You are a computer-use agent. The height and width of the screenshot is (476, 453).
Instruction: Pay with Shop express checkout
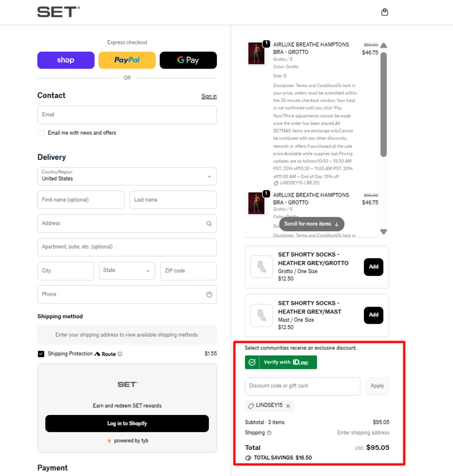66,60
